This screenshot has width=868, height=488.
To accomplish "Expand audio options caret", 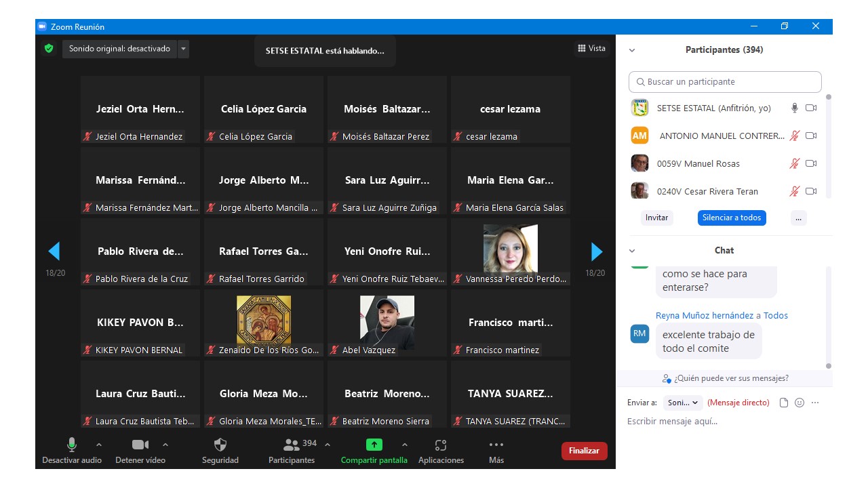I will (99, 445).
